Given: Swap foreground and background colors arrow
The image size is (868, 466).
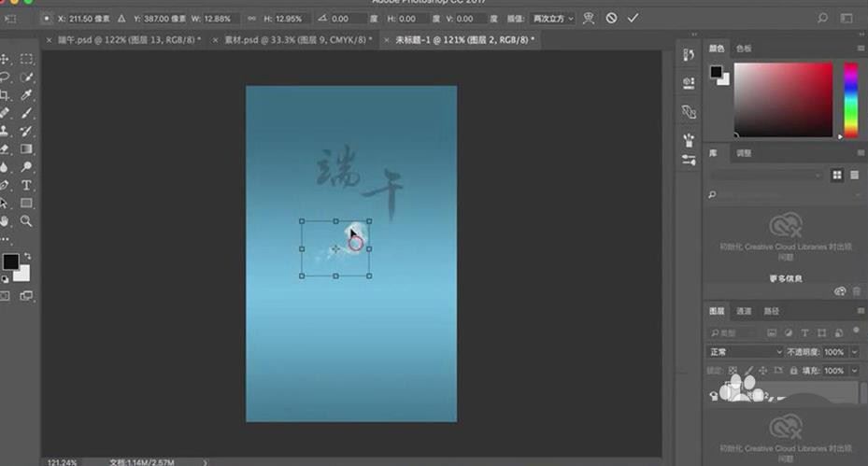Looking at the screenshot, I should click(27, 257).
